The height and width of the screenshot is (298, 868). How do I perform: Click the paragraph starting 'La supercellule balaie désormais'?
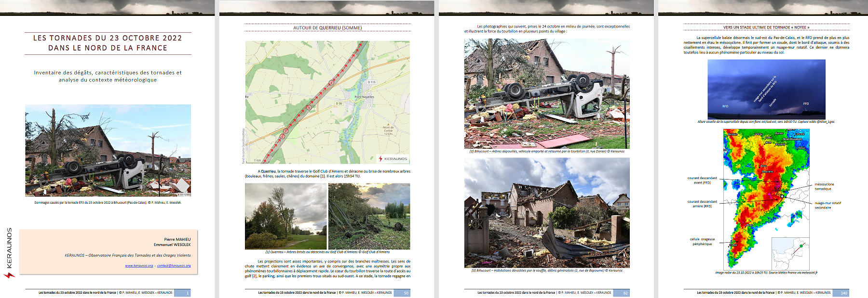coord(766,45)
